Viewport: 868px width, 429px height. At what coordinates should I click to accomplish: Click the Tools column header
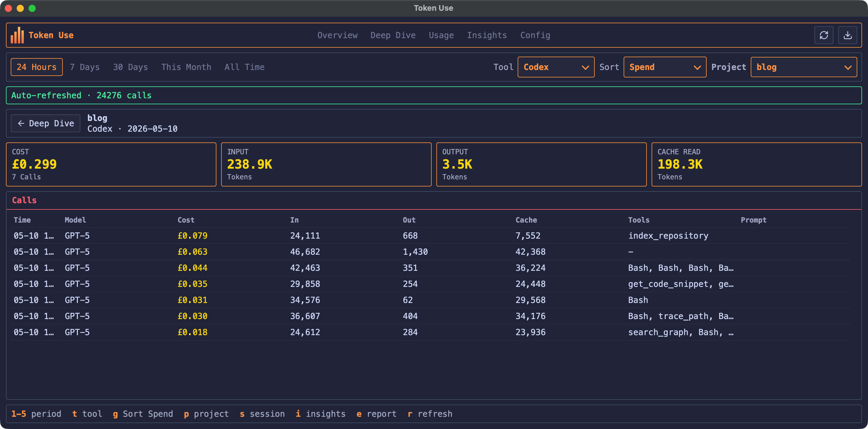(x=638, y=220)
